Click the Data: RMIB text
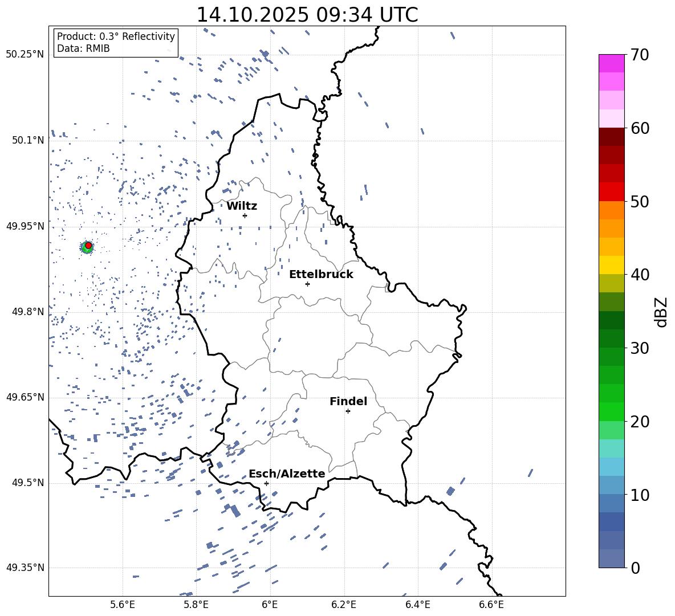Viewport: 675px width, 616px height. [x=83, y=48]
